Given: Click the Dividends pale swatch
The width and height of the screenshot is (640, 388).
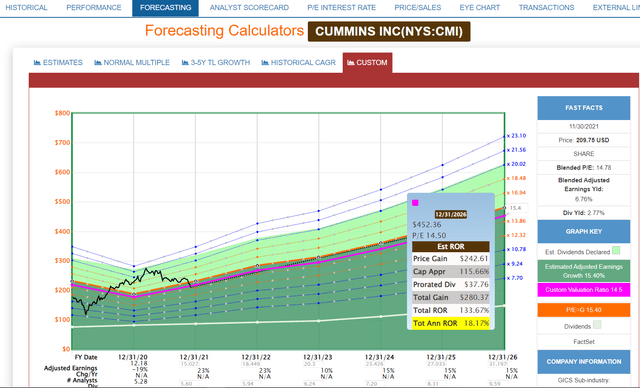Looking at the screenshot, I should pyautogui.click(x=597, y=325).
